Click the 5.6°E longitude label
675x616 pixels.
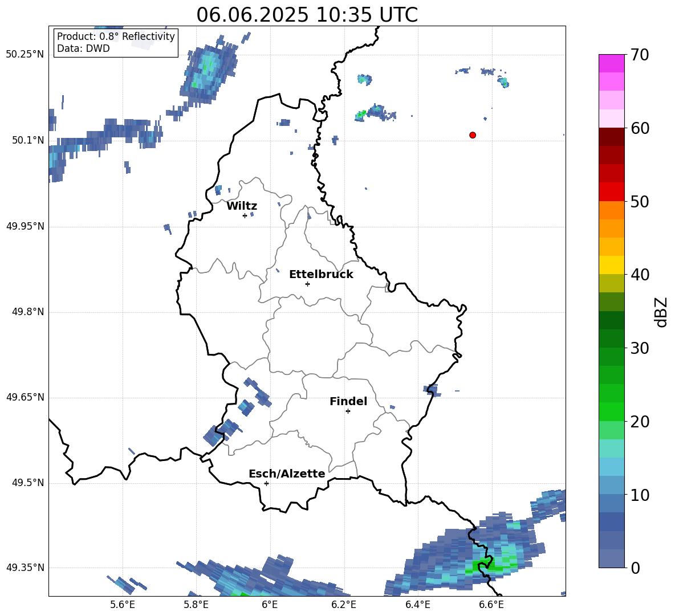[x=123, y=605]
